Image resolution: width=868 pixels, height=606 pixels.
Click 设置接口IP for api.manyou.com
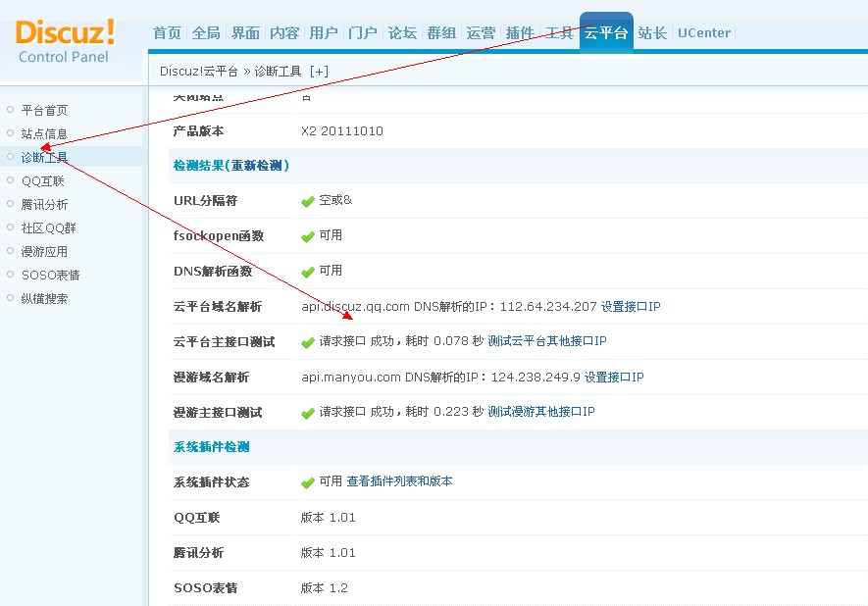614,377
